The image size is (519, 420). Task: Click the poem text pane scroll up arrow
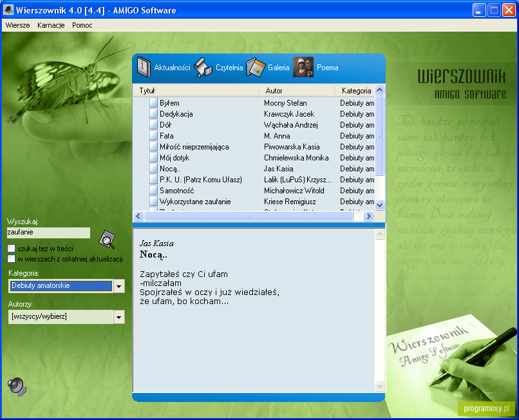(380, 234)
